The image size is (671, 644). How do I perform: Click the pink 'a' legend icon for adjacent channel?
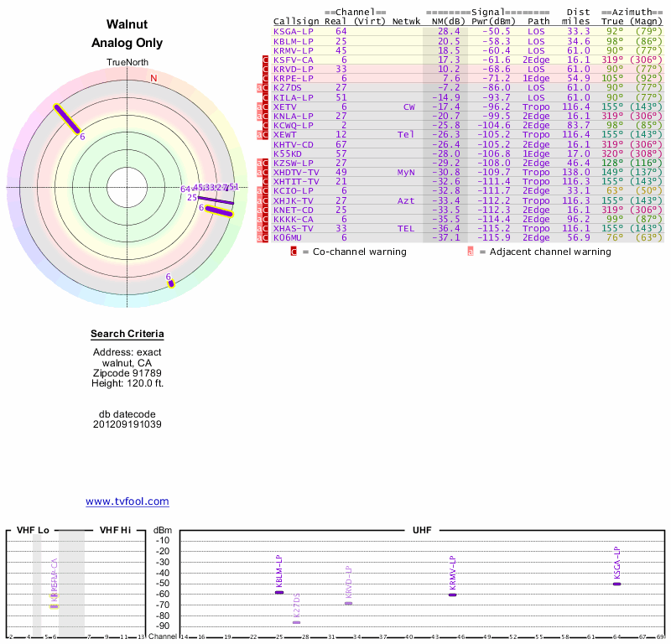[471, 252]
